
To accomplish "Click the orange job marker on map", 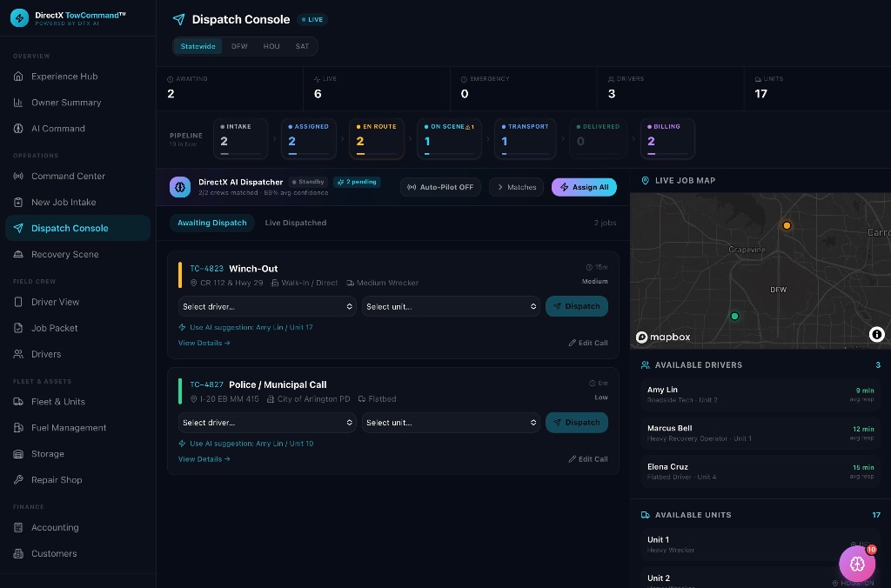I will pyautogui.click(x=787, y=225).
